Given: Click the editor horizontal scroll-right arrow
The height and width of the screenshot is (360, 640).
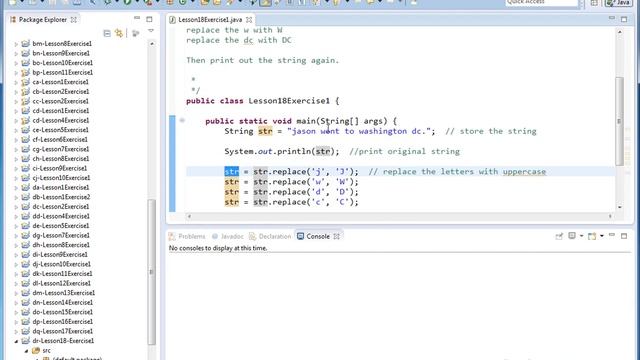Looking at the screenshot, I should [610, 216].
